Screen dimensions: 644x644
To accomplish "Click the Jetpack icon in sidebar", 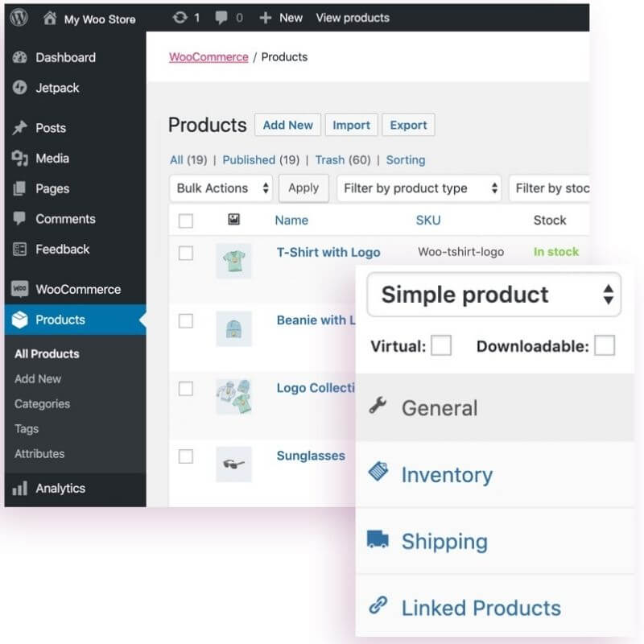I will coord(19,88).
